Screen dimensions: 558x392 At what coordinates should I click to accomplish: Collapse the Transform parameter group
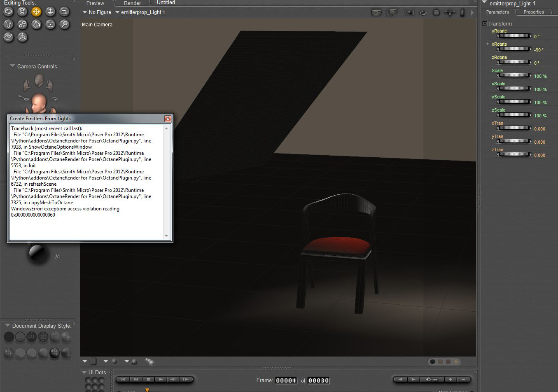(485, 24)
